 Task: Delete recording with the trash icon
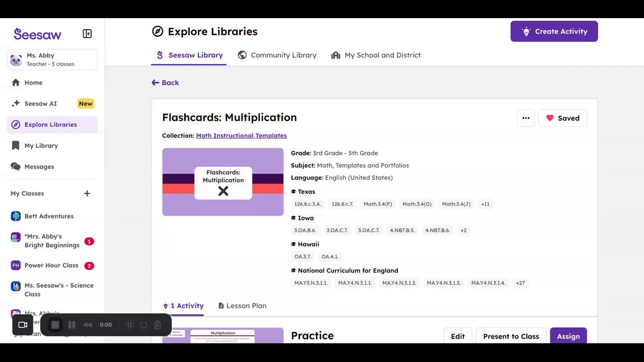157,325
